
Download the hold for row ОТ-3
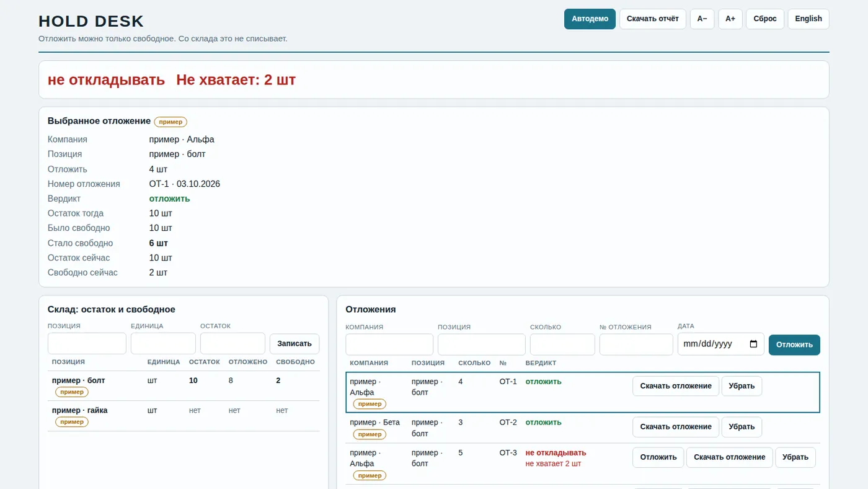pos(730,457)
